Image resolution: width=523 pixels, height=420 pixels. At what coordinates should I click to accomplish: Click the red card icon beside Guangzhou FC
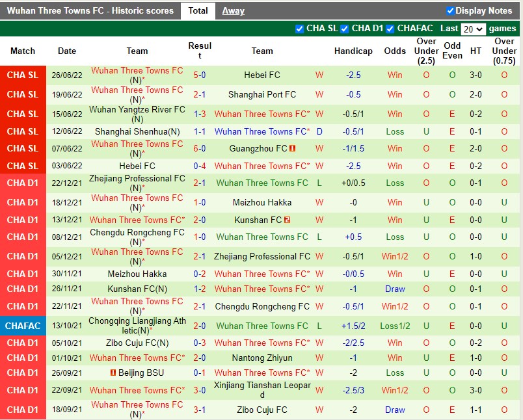coord(293,148)
